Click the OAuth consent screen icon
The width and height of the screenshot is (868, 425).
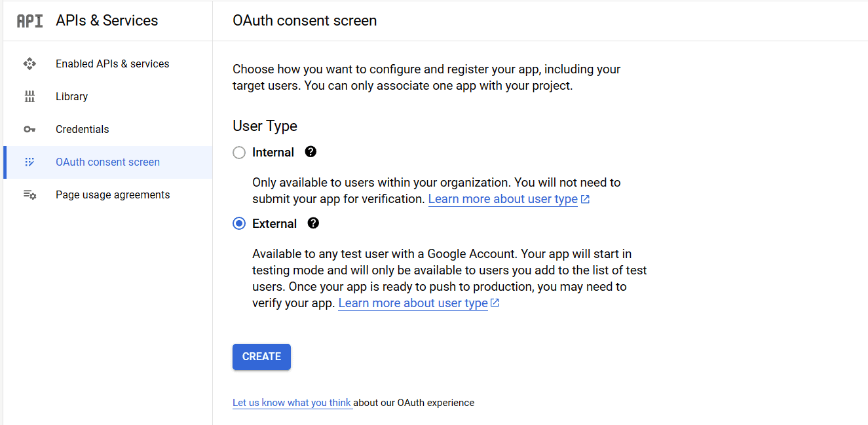pos(29,162)
